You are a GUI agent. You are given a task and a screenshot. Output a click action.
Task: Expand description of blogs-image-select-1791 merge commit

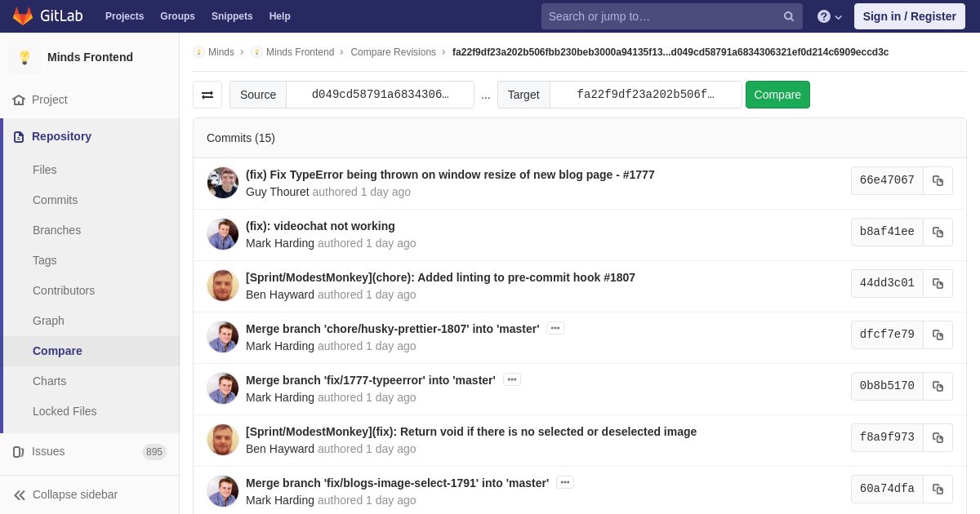click(x=565, y=482)
